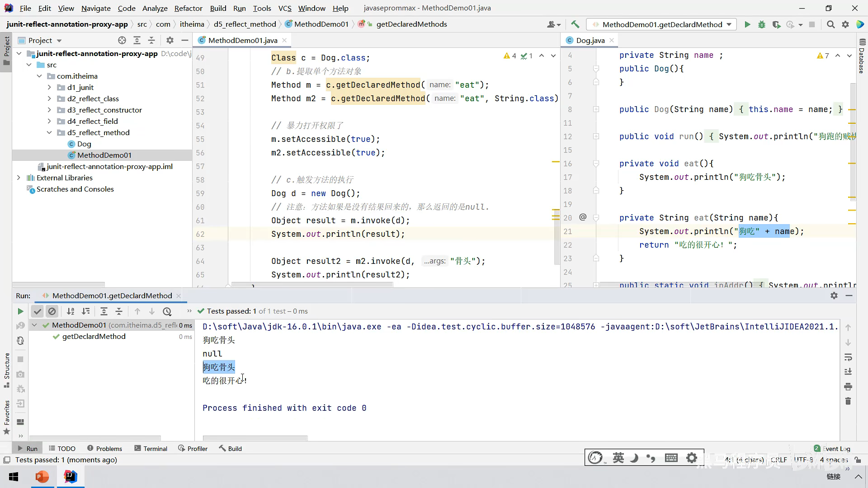
Task: Clear console output with trash icon
Action: pyautogui.click(x=848, y=401)
